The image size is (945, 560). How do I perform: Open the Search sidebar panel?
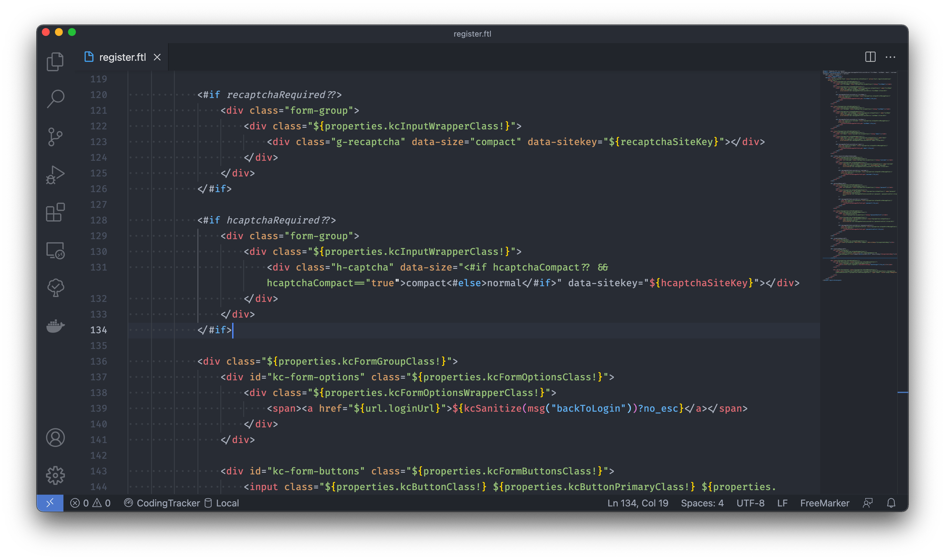click(x=56, y=99)
